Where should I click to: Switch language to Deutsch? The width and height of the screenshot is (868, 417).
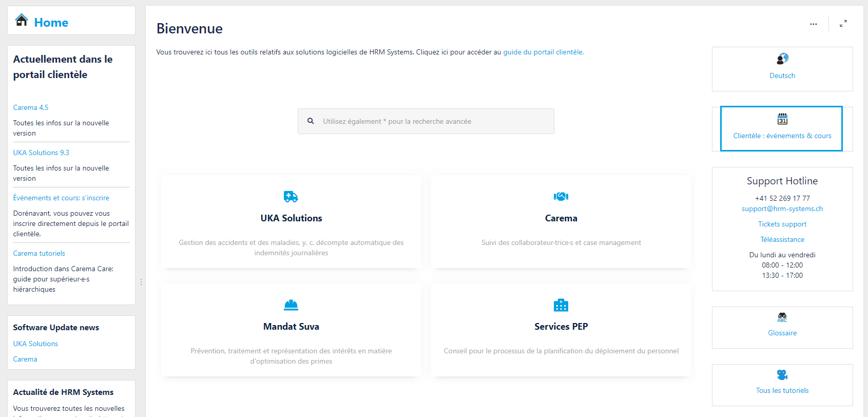(782, 75)
